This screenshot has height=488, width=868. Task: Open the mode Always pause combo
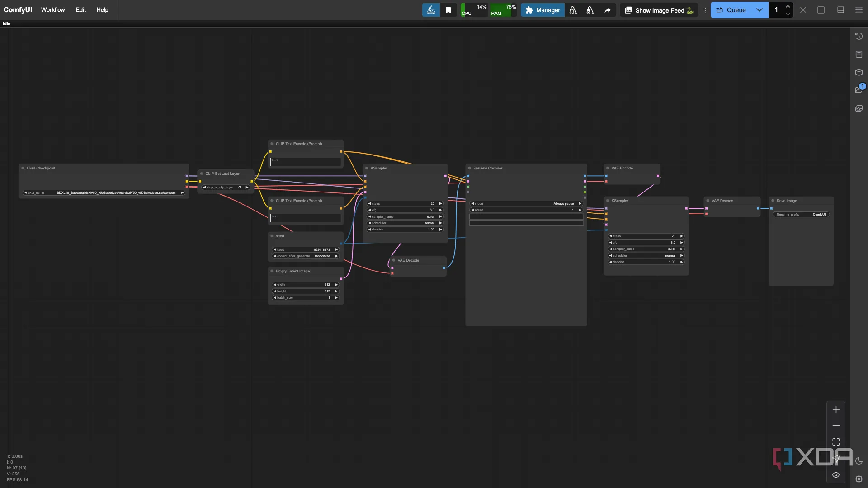pos(526,204)
